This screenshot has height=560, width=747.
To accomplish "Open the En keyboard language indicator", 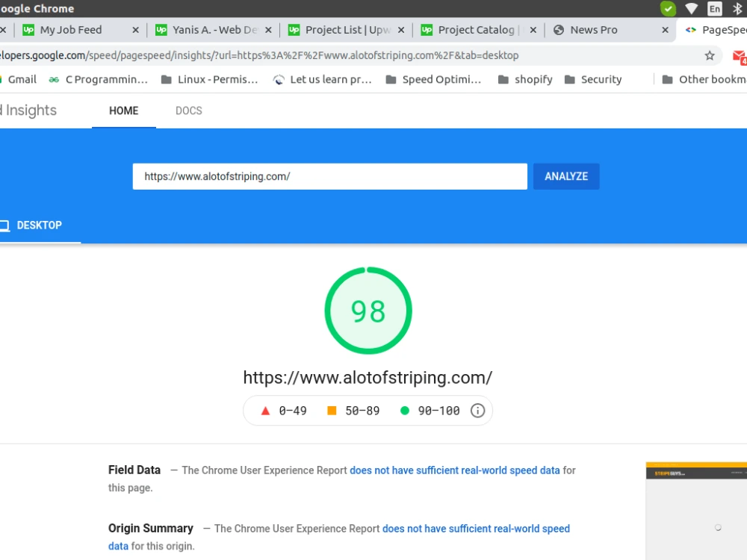I will point(715,8).
